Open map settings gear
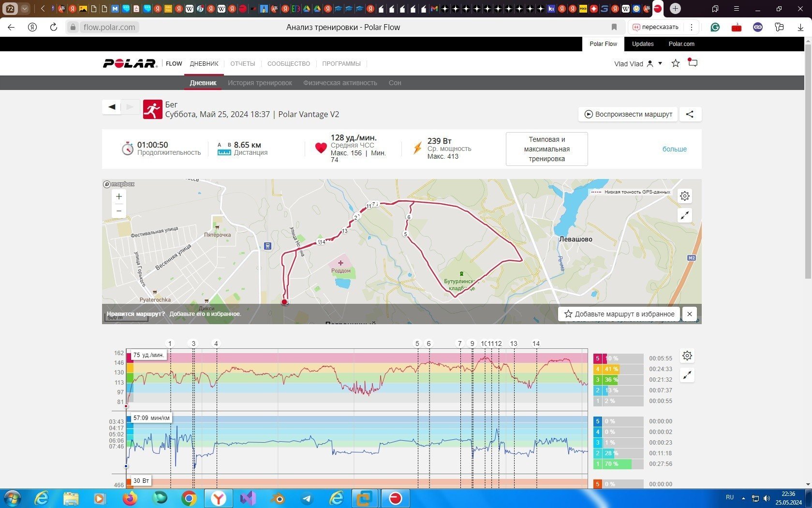Viewport: 812px width, 508px height. click(684, 196)
